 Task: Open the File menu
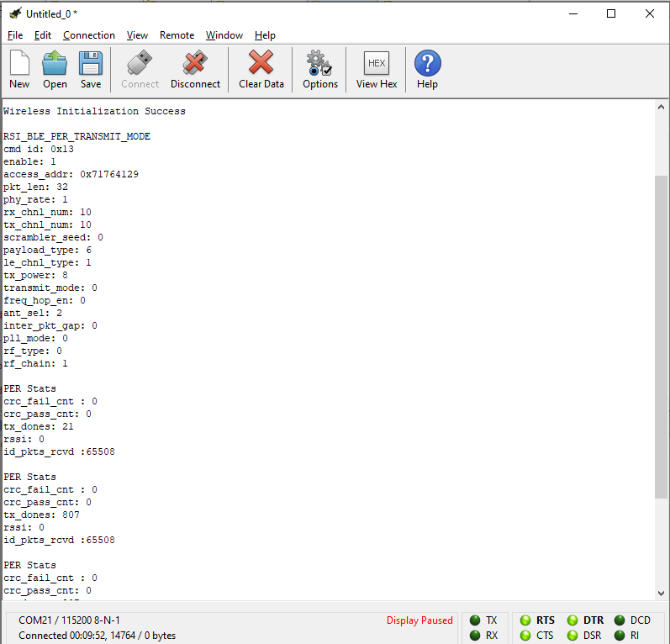(x=15, y=35)
